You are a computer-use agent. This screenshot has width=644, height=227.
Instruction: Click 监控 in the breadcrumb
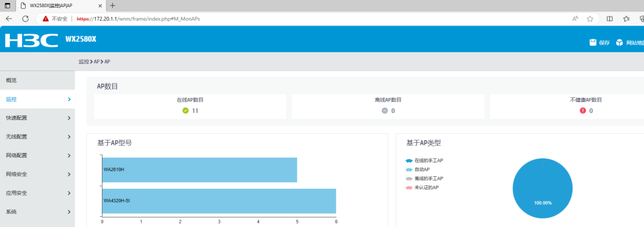click(83, 62)
